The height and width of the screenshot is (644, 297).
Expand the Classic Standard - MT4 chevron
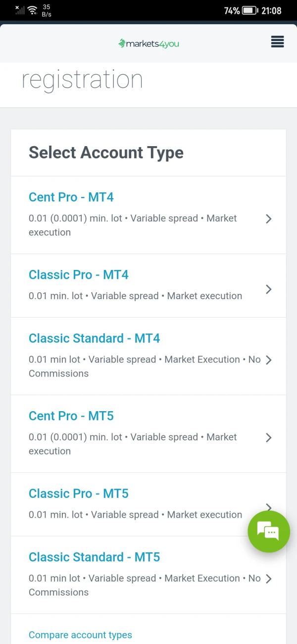(x=269, y=360)
